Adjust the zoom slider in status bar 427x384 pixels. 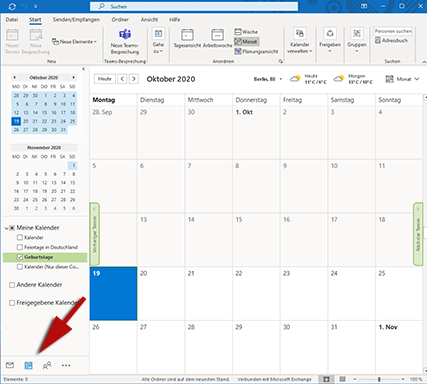pyautogui.click(x=379, y=379)
